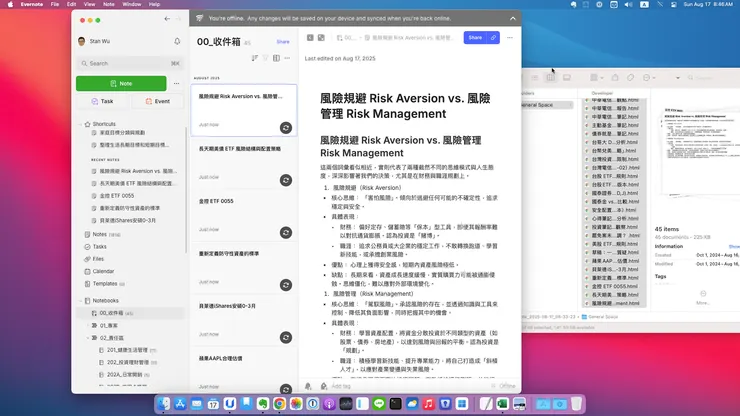Click sync icon on 貝萊德iShares note card
This screenshot has width=740, height=416.
[x=286, y=337]
